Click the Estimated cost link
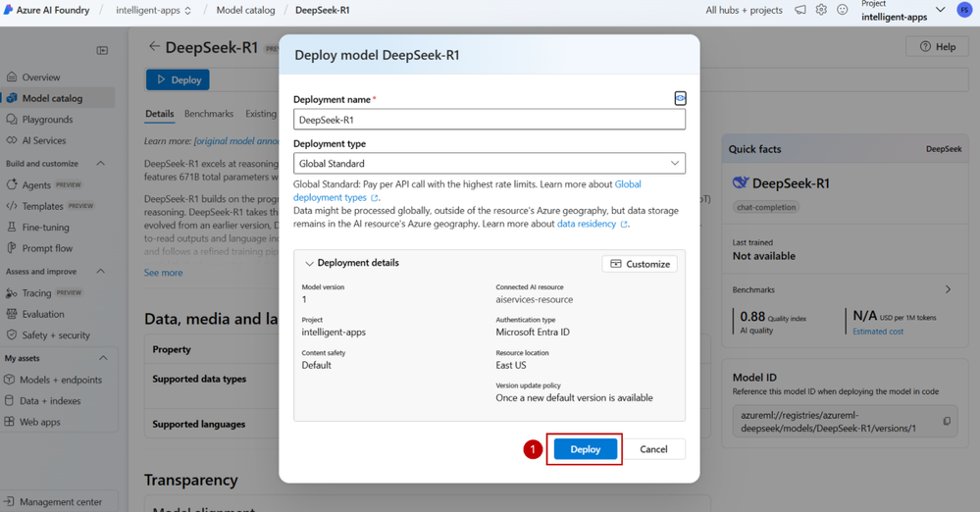 [x=878, y=332]
